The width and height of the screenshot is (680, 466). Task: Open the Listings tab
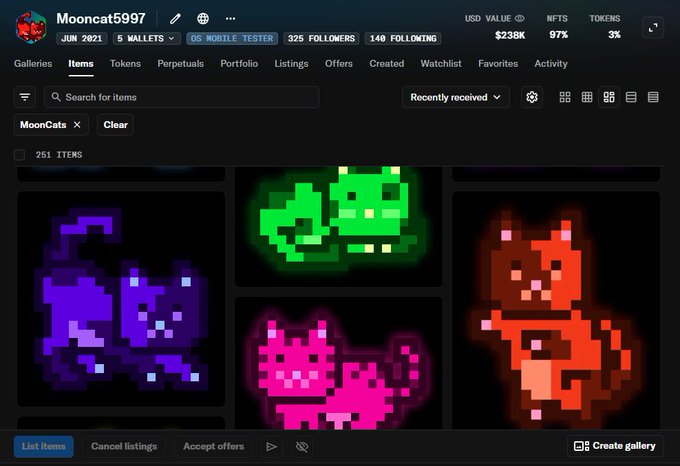point(291,64)
